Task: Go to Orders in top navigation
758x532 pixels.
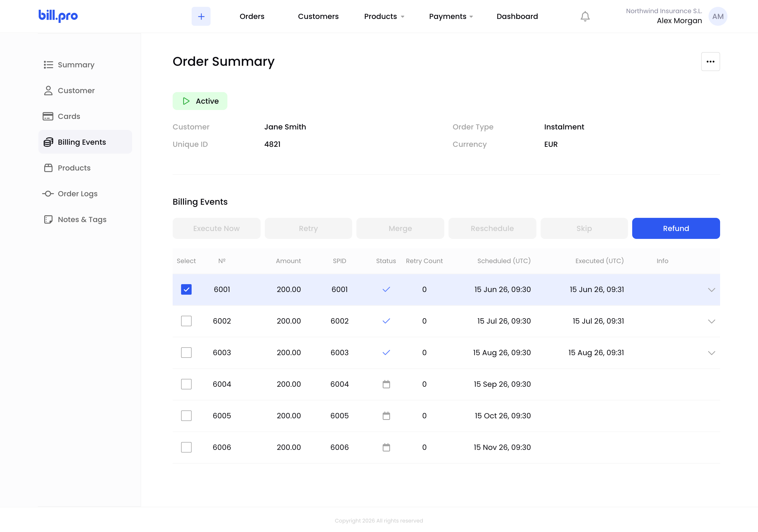Action: pos(252,17)
